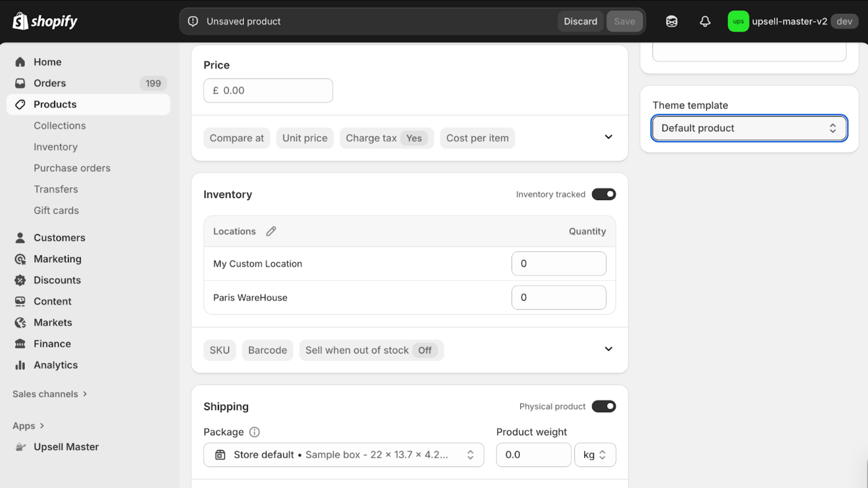This screenshot has height=488, width=868.
Task: Expand the additional pricing options chevron
Action: tap(609, 137)
